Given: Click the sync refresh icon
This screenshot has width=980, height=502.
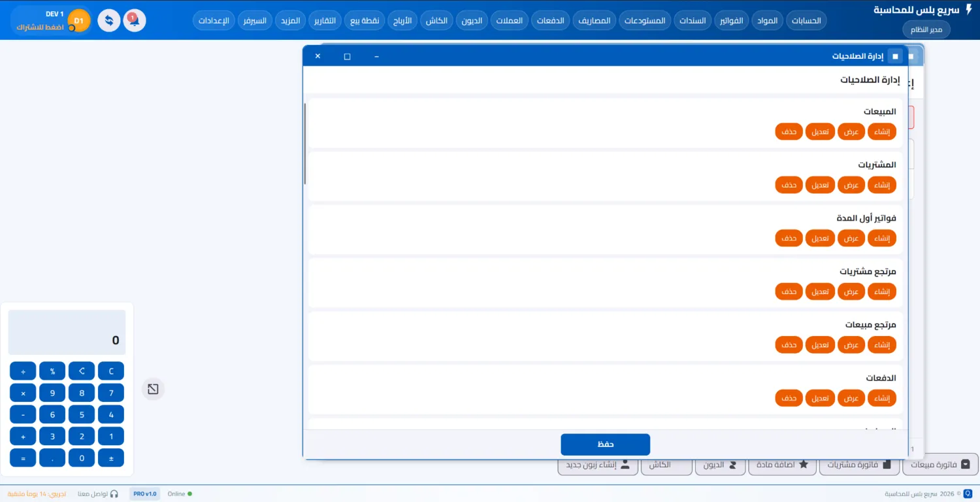Looking at the screenshot, I should click(109, 20).
